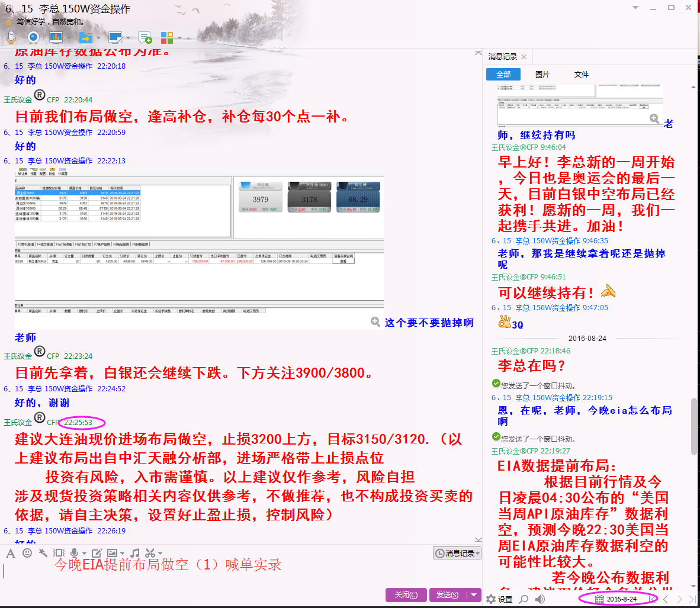Screen dimensions: 700x608
Task: Open the send options dropdown arrow
Action: (x=474, y=595)
